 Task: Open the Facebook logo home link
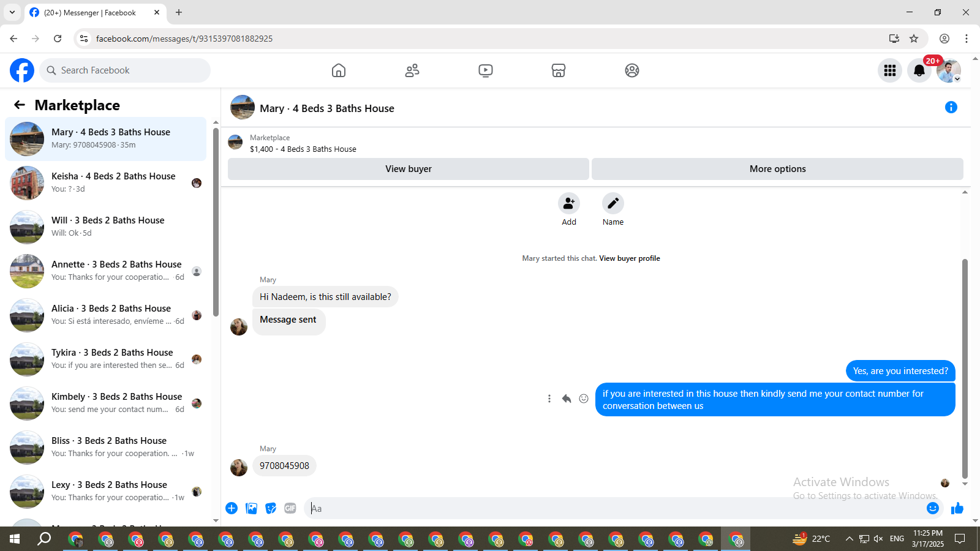coord(22,70)
